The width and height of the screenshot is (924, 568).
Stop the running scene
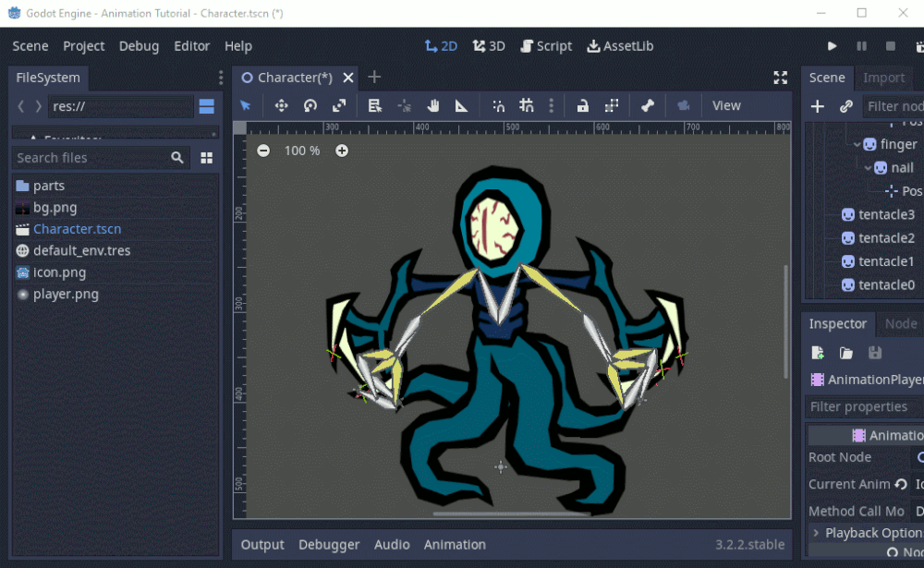point(891,46)
